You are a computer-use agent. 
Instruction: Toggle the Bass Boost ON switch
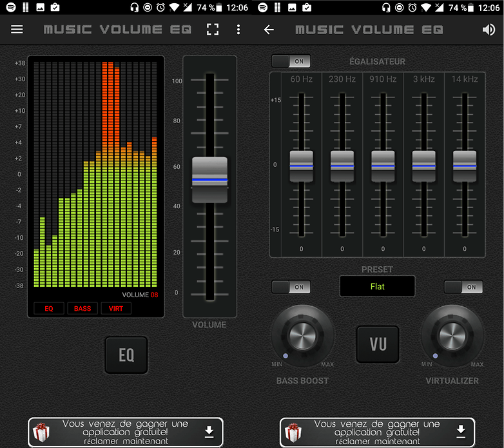[x=291, y=287]
